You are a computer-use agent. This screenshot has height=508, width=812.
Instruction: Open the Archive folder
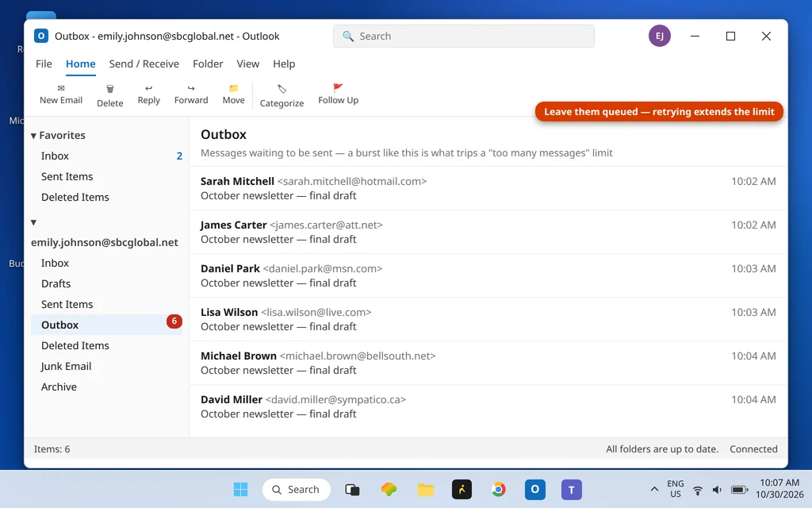107,387
